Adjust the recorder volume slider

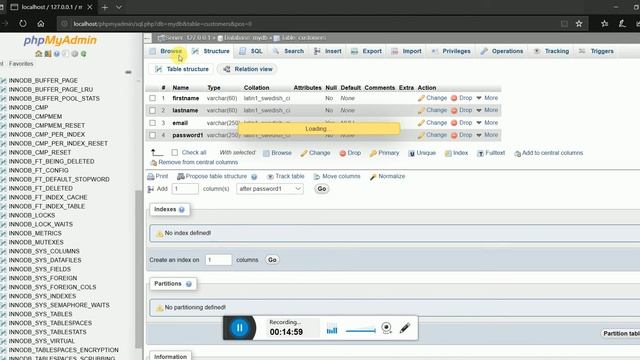coord(360,330)
